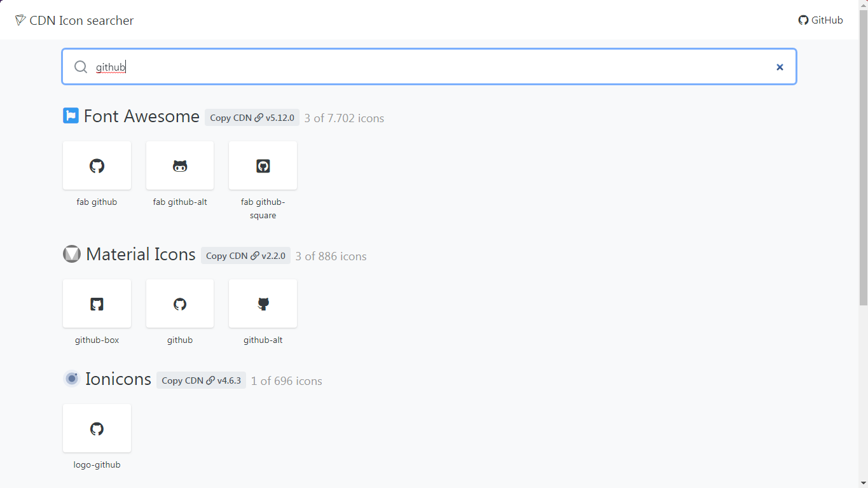Click the '3 of 886 icons' count
Screen dimensions: 868x488
pyautogui.click(x=331, y=256)
